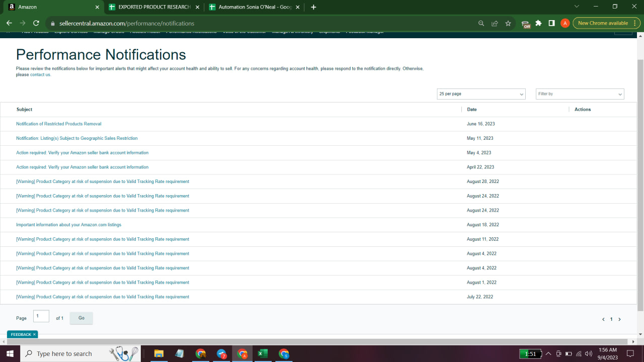
Task: Click the Date column header
Action: (471, 109)
